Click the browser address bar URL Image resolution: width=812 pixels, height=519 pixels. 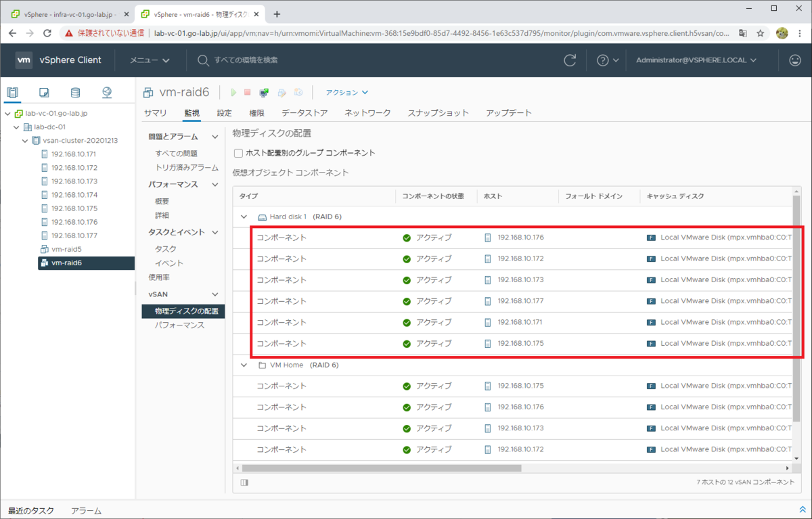(442, 32)
